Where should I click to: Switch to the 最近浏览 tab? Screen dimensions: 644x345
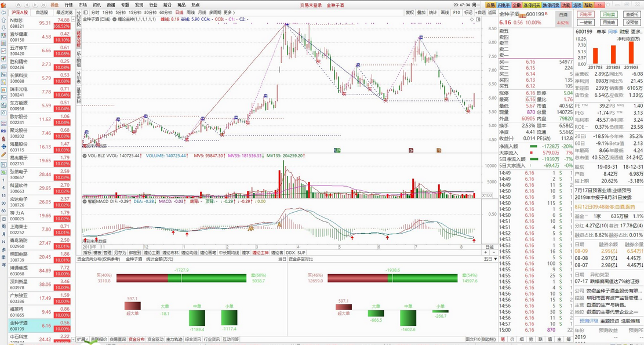point(64,12)
